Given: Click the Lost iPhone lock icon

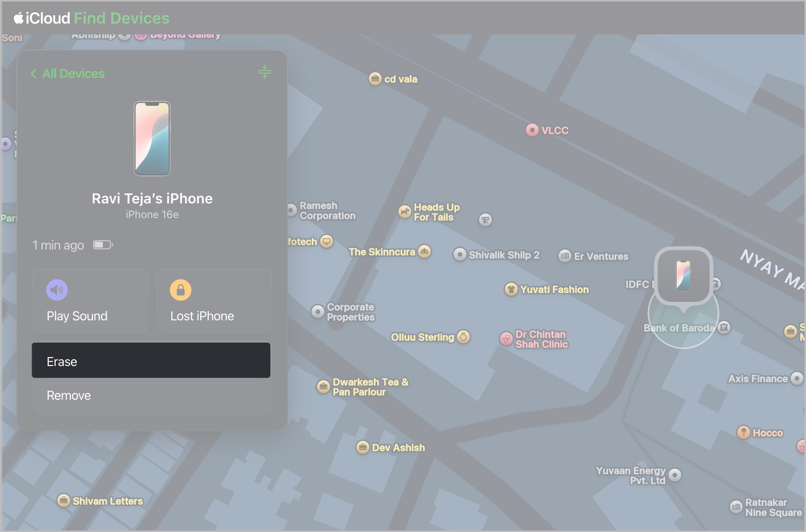Looking at the screenshot, I should pos(181,290).
